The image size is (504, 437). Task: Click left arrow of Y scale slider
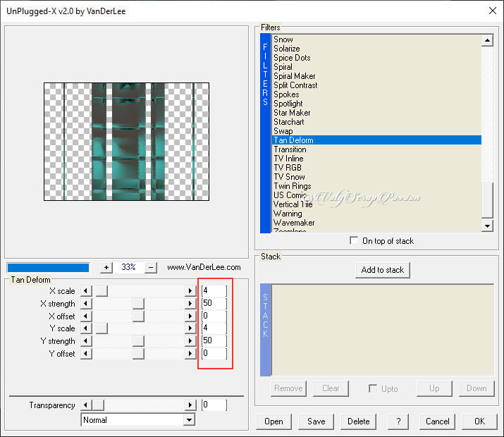(86, 328)
